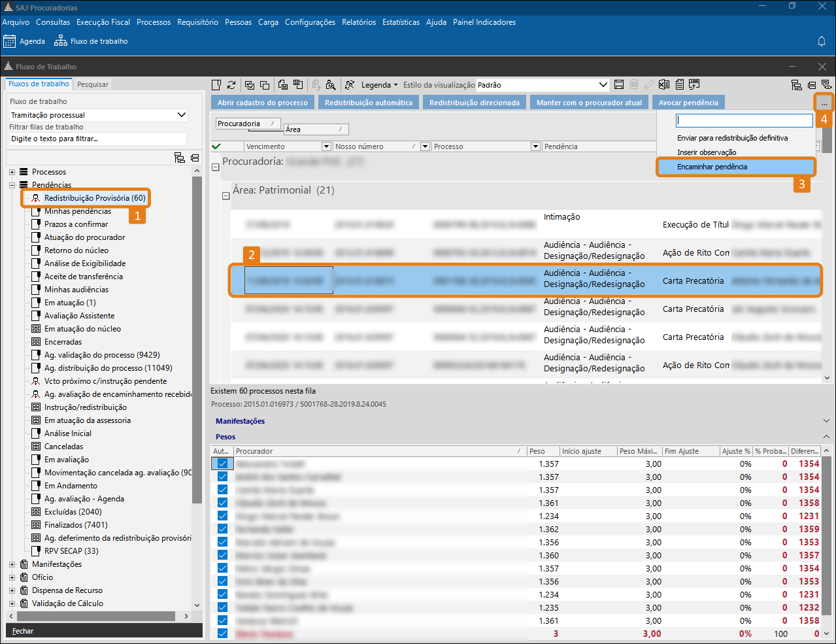Open the Agenda calendar icon
The height and width of the screenshot is (644, 836).
pyautogui.click(x=10, y=41)
